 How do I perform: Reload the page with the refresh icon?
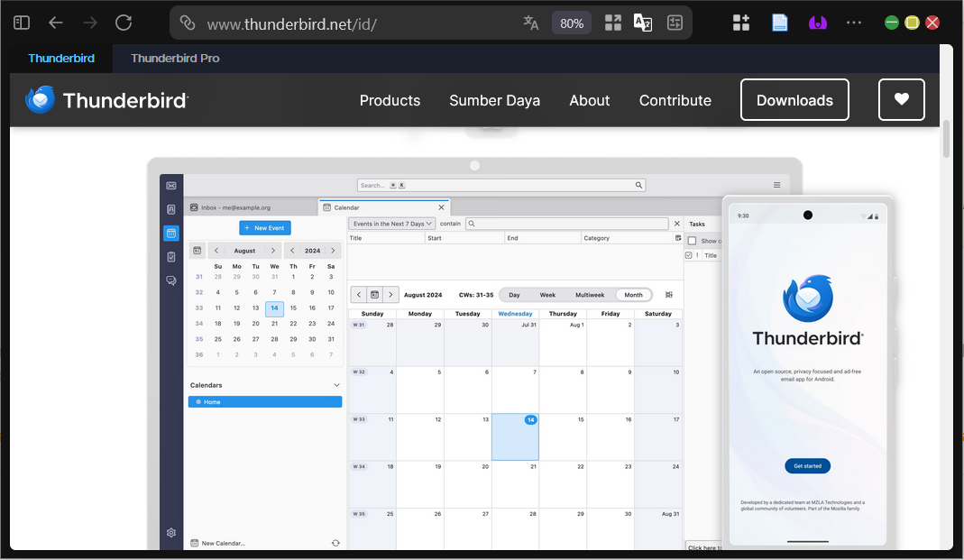click(124, 23)
